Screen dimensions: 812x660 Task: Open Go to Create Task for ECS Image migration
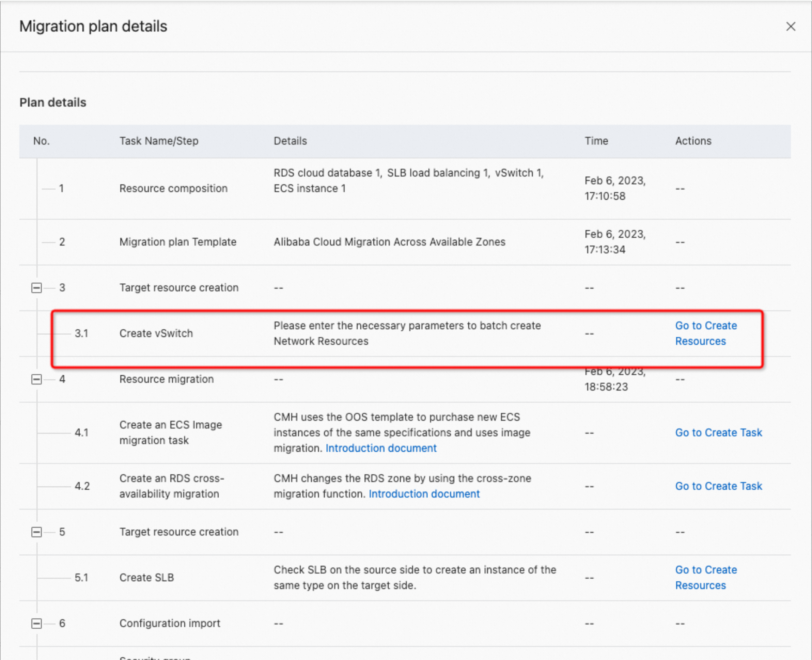click(x=718, y=433)
